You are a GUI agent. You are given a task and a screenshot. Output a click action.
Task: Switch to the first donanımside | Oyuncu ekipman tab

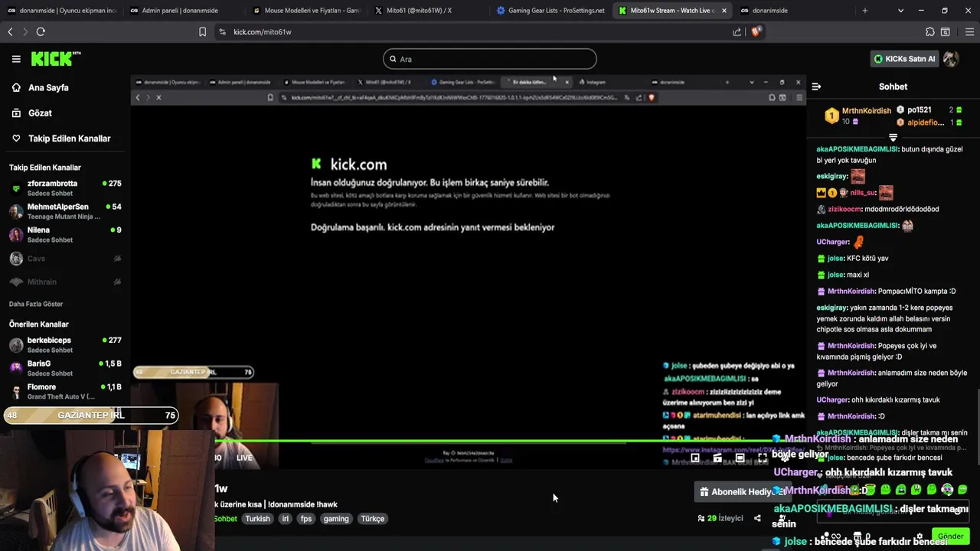click(60, 11)
